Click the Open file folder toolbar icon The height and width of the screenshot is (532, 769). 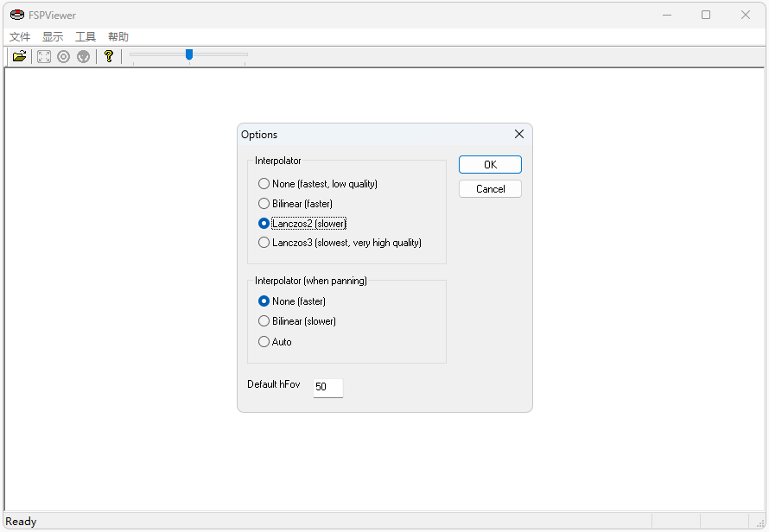pyautogui.click(x=19, y=56)
